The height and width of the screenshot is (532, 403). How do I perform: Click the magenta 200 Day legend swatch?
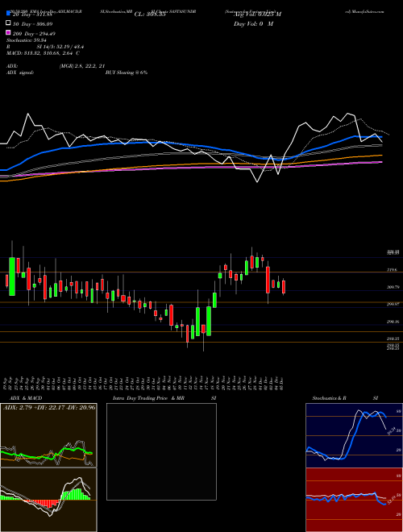8,33
